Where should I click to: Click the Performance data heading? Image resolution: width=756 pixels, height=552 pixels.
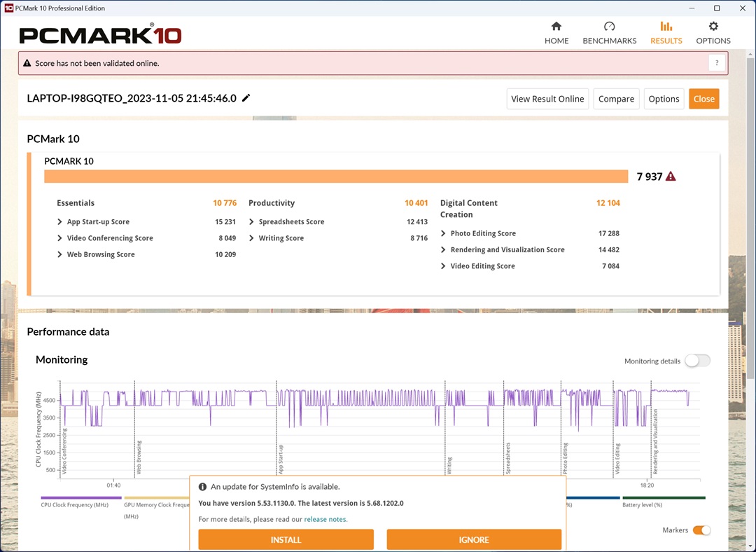point(68,332)
